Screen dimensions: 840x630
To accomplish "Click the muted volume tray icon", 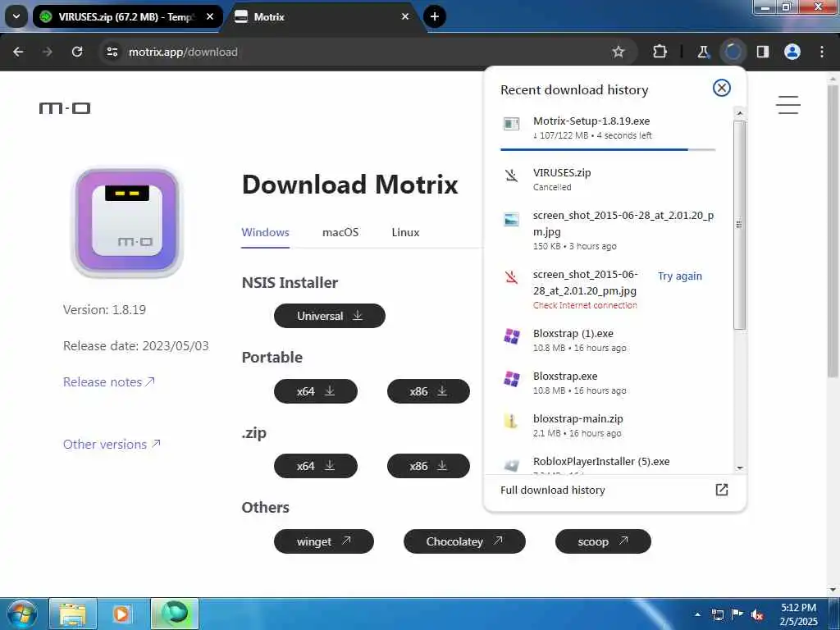I will (757, 614).
